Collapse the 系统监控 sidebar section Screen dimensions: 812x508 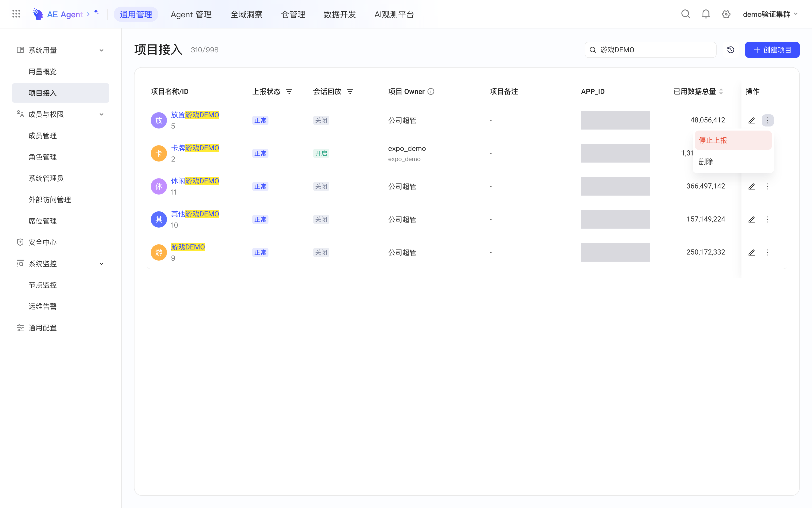101,264
